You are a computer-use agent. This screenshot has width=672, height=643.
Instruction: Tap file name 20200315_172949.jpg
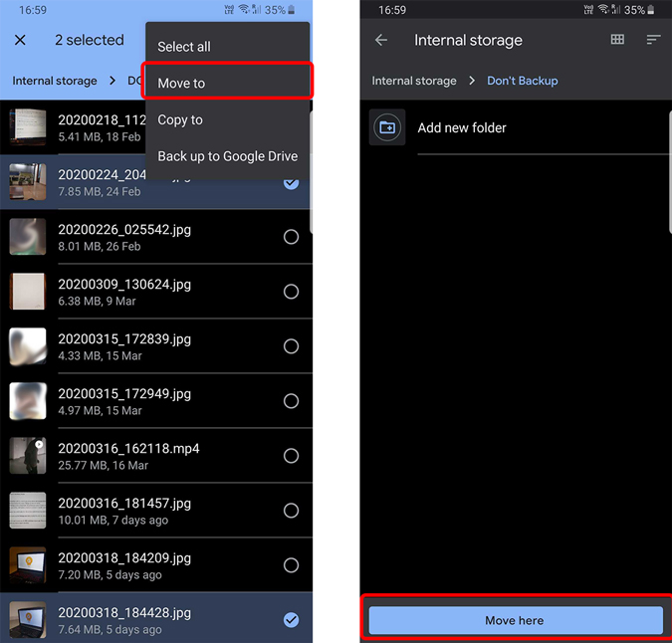124,394
